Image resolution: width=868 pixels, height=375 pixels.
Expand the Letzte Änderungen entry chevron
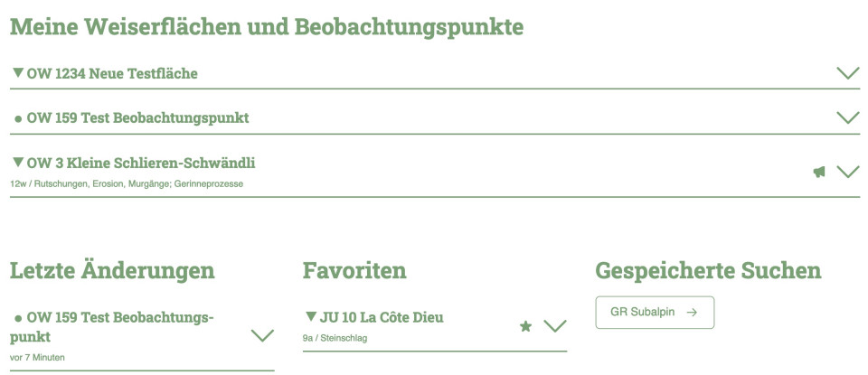[x=262, y=336]
